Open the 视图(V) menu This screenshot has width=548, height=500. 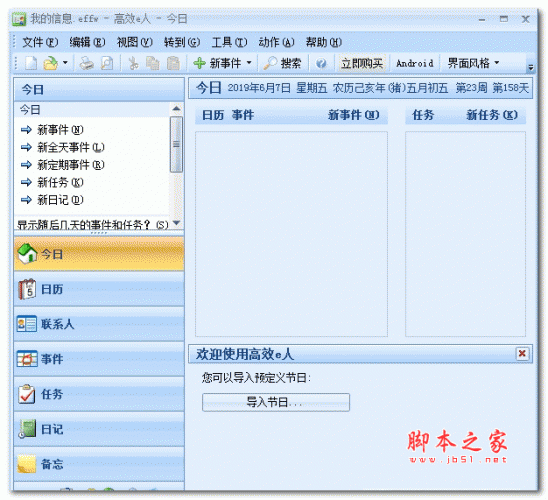(x=135, y=42)
